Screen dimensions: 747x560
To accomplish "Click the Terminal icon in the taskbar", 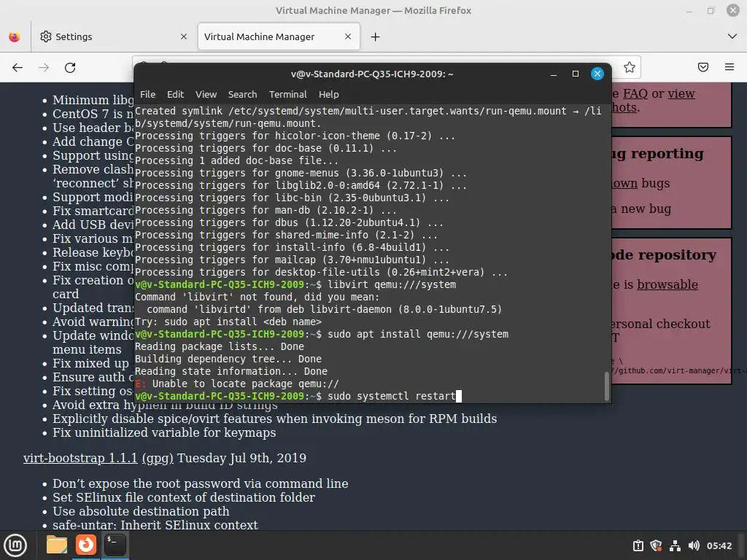I will 115,545.
